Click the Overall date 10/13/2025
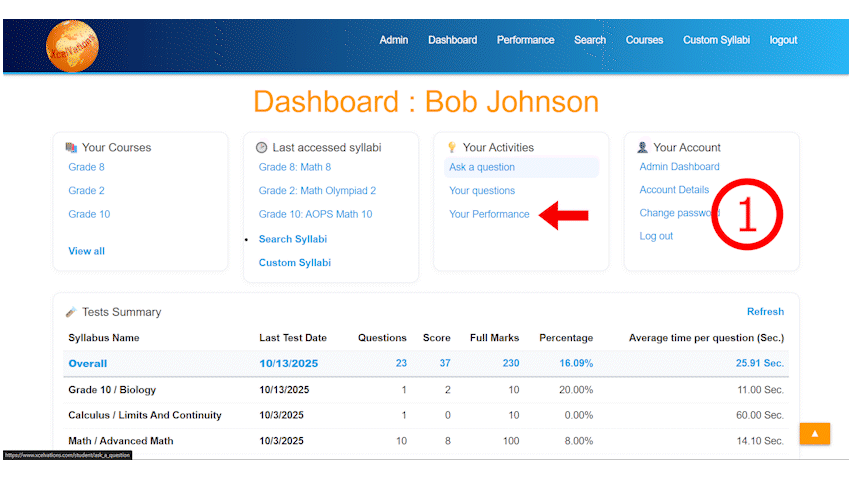Viewport: 854px width, 480px height. click(x=289, y=363)
